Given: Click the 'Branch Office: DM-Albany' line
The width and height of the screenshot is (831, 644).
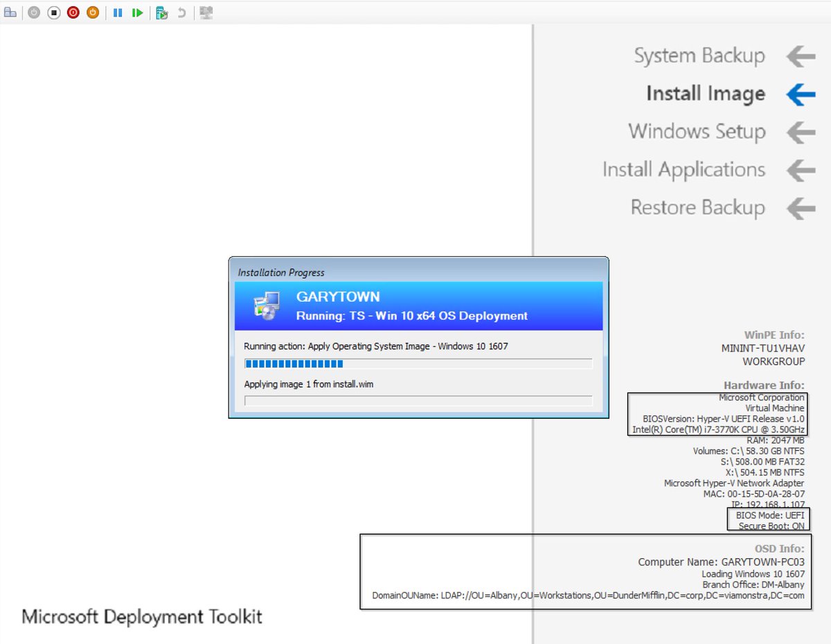Looking at the screenshot, I should 753,584.
